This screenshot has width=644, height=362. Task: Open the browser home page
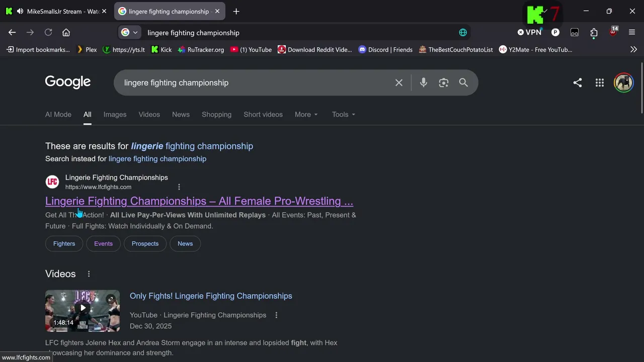pos(66,32)
